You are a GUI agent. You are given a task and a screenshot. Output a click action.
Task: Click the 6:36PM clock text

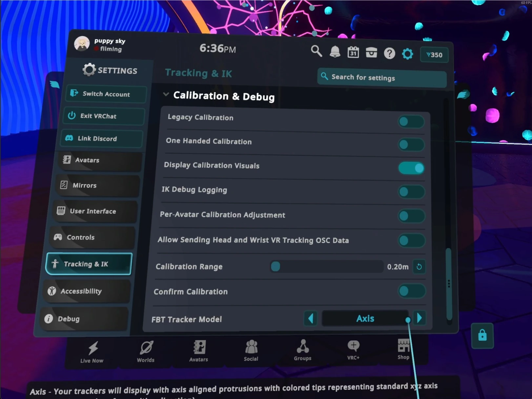(217, 48)
